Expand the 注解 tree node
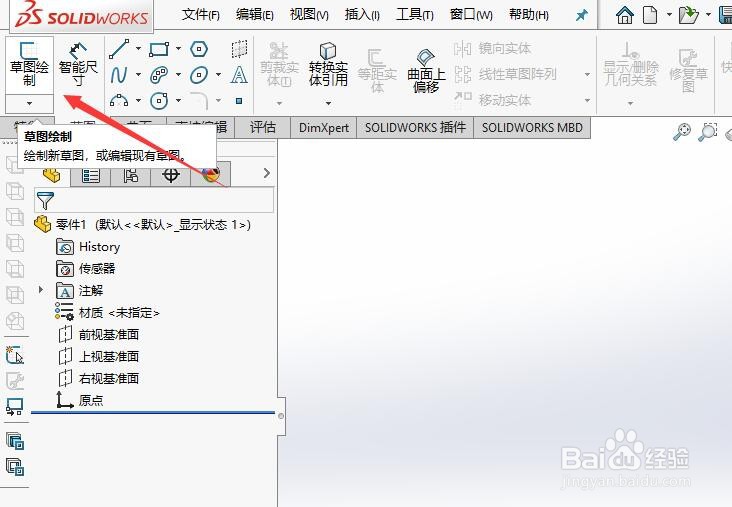This screenshot has width=732, height=507. (x=41, y=290)
